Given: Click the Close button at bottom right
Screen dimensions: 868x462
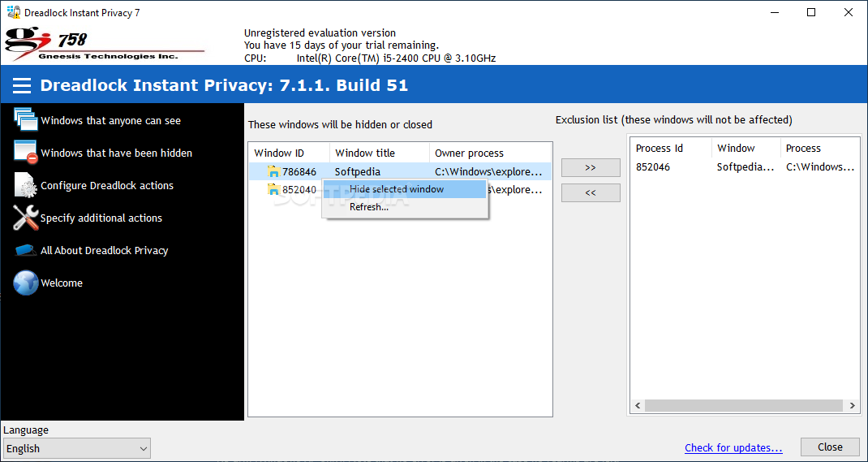Looking at the screenshot, I should pos(831,447).
